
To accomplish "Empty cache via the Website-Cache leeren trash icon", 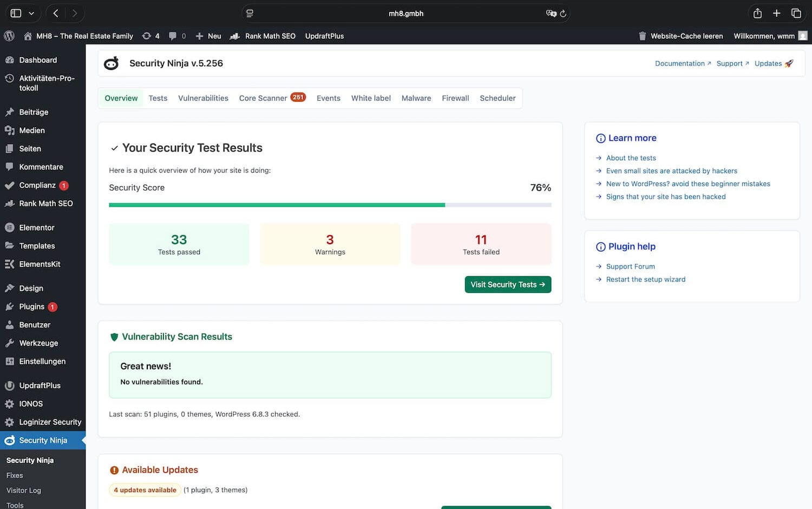I will click(642, 36).
